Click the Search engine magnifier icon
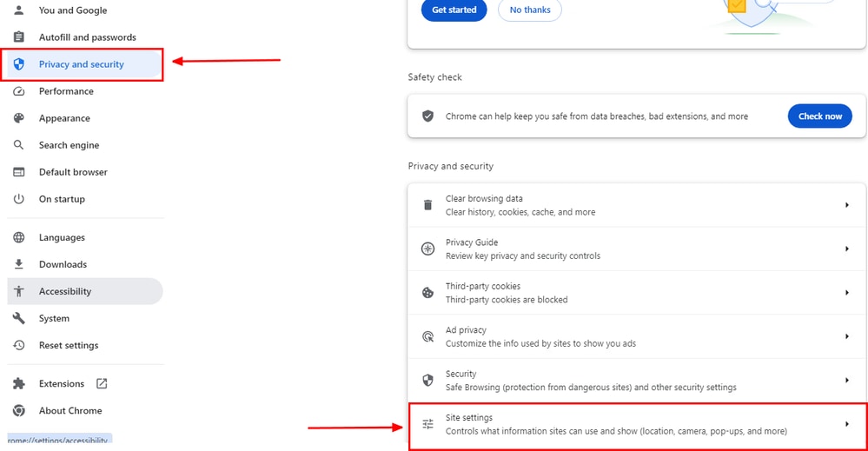 coord(19,145)
